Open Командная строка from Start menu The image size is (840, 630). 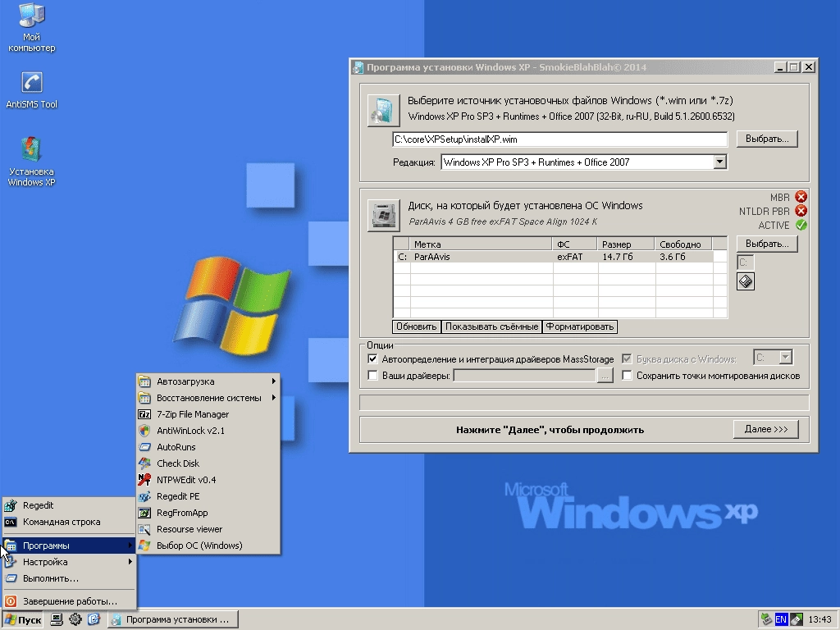coord(69,522)
